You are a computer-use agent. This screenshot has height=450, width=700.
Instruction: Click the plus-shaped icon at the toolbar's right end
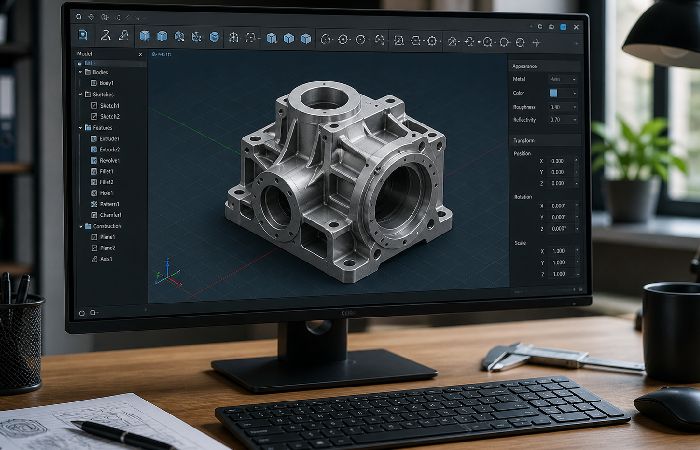(x=537, y=42)
